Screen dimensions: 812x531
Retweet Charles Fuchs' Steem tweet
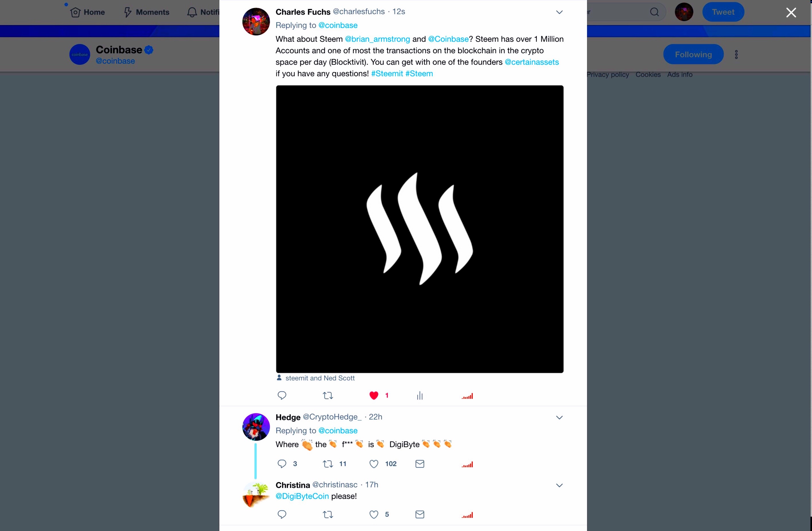coord(328,395)
